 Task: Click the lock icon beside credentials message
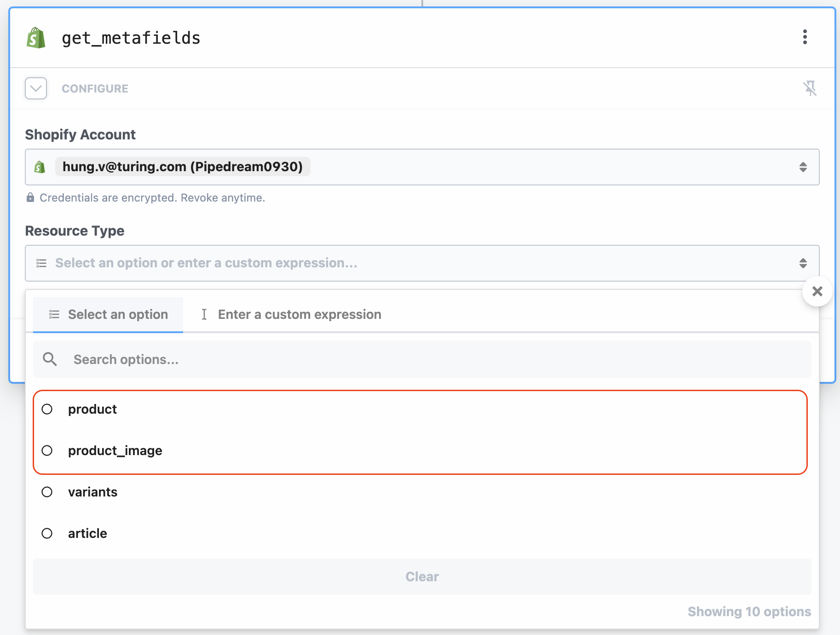(x=30, y=197)
